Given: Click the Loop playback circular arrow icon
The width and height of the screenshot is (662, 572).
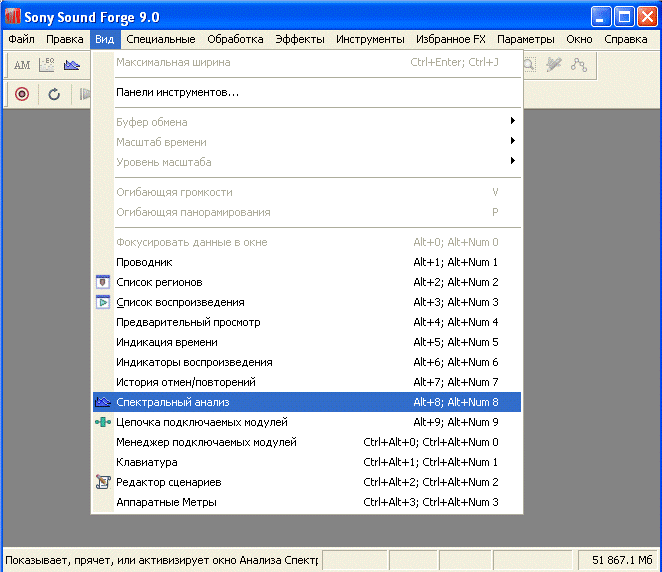Looking at the screenshot, I should [x=54, y=94].
